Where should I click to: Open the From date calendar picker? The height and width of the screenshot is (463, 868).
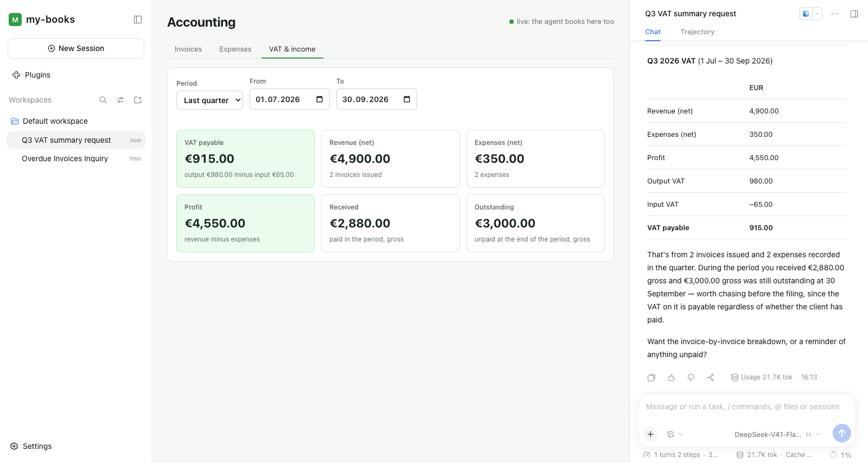point(320,99)
